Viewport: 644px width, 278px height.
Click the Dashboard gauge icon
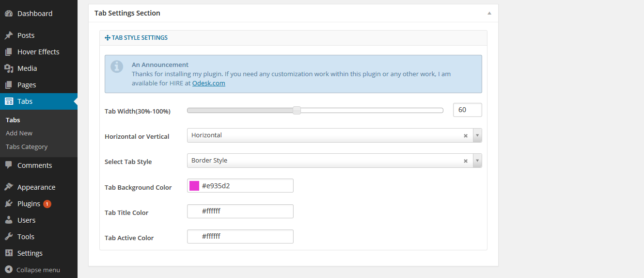point(9,14)
